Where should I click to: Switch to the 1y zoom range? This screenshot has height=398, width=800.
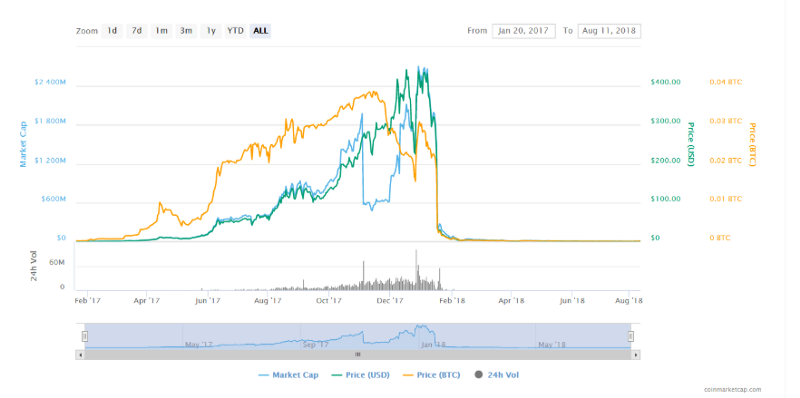pyautogui.click(x=211, y=31)
